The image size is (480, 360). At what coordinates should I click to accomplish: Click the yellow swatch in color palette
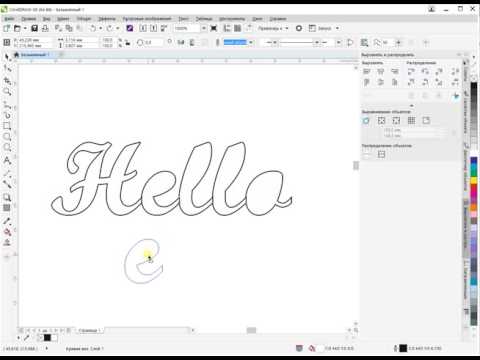pyautogui.click(x=474, y=180)
